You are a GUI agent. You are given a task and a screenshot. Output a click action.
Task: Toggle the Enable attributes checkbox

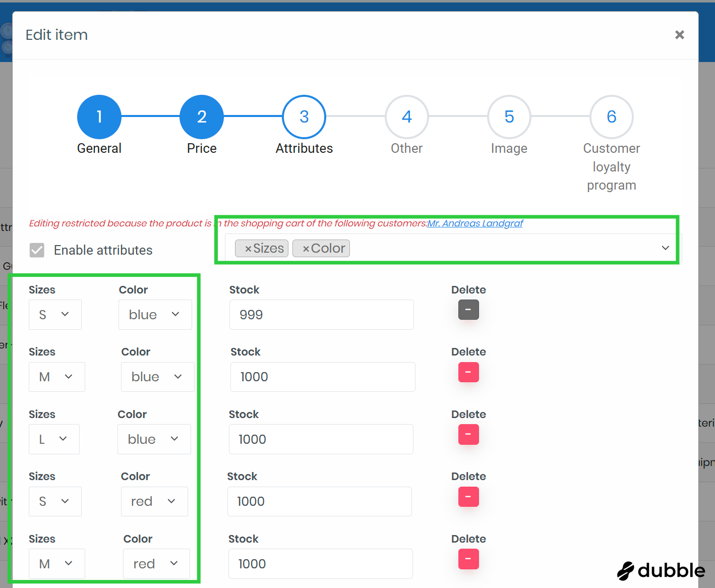[37, 250]
